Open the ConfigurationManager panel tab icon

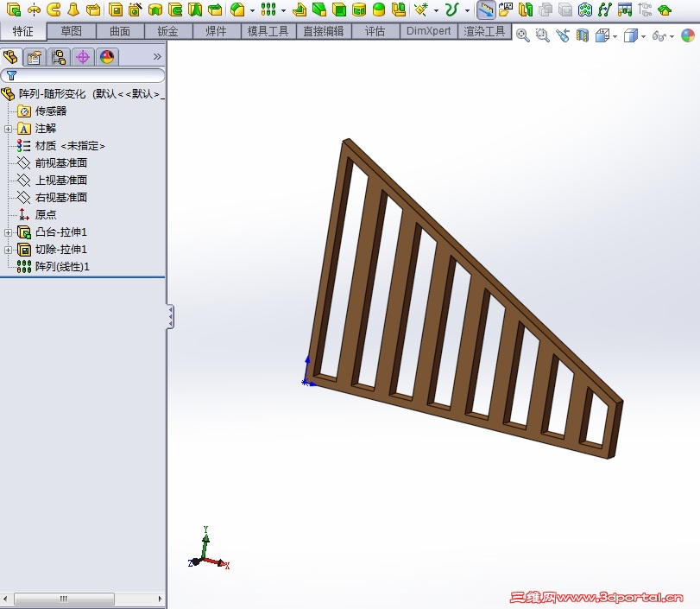coord(59,57)
